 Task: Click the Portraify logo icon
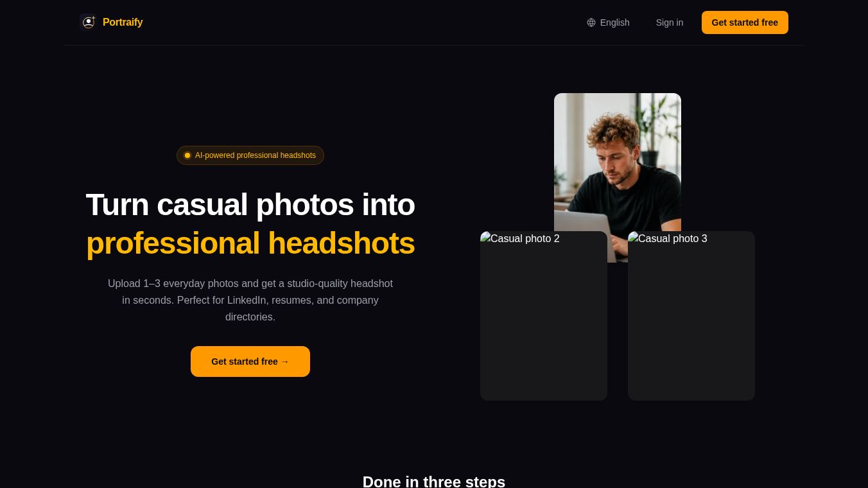pos(88,22)
